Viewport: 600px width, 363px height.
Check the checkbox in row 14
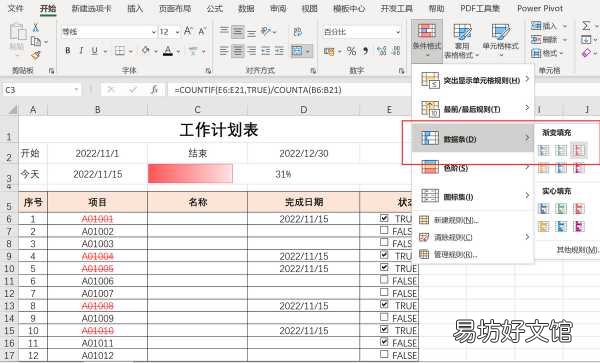384,317
